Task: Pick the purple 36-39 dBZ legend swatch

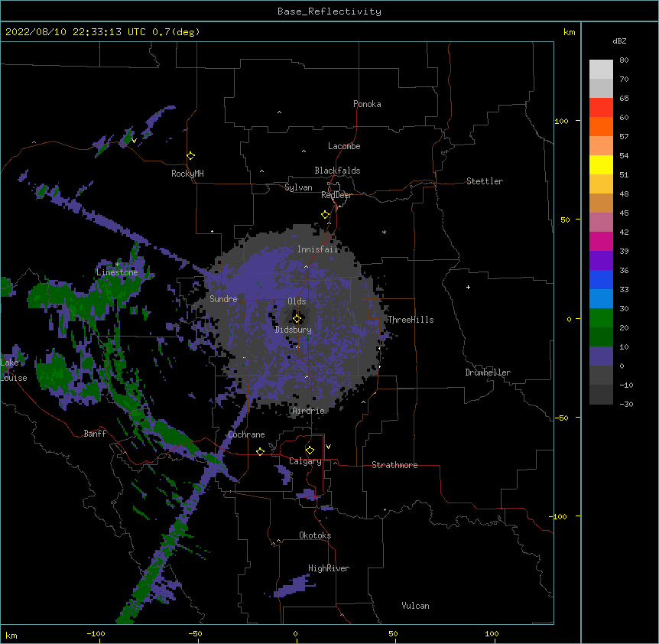Action: (x=601, y=261)
